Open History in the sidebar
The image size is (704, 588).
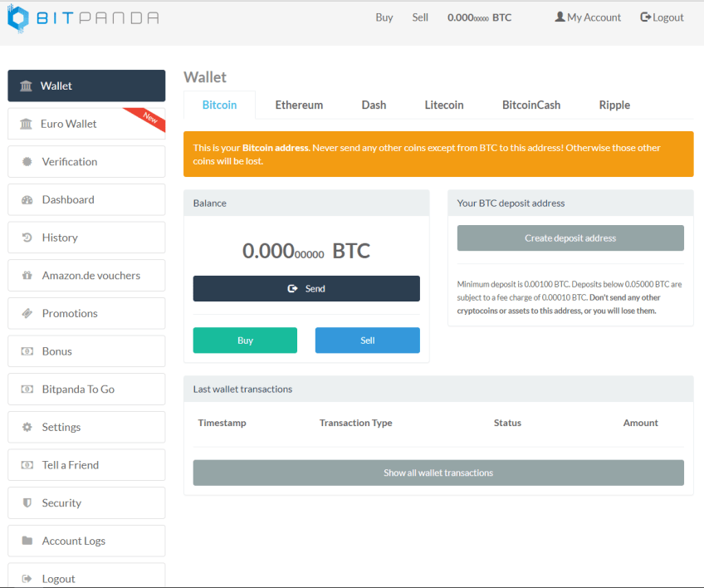tap(86, 238)
